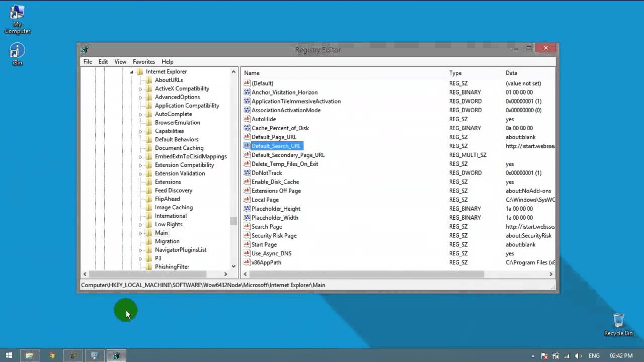Screen dimensions: 644x362
Task: Select the BrowserEmulation folder icon
Action: point(149,123)
